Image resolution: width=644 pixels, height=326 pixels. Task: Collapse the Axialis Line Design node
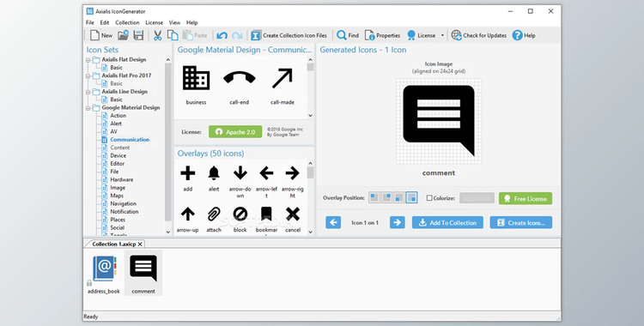pyautogui.click(x=88, y=92)
